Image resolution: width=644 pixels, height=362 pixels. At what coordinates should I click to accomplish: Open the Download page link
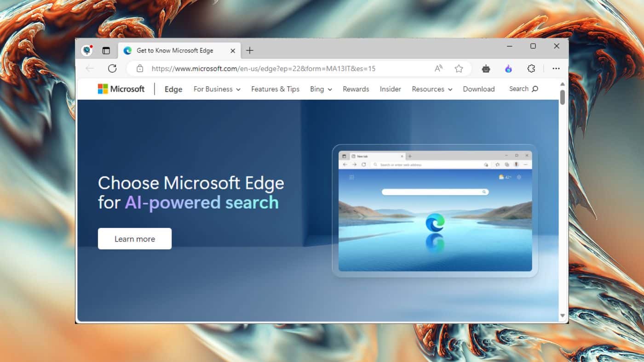click(479, 89)
